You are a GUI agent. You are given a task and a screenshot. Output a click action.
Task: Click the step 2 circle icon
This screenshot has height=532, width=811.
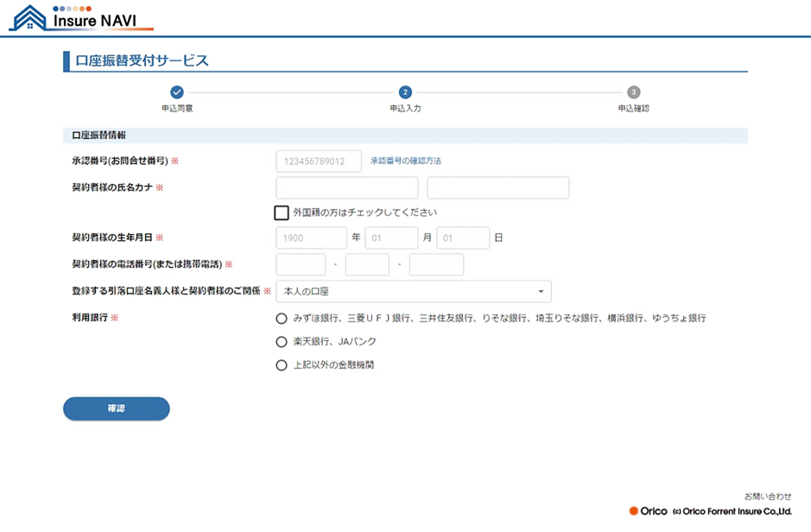[405, 92]
